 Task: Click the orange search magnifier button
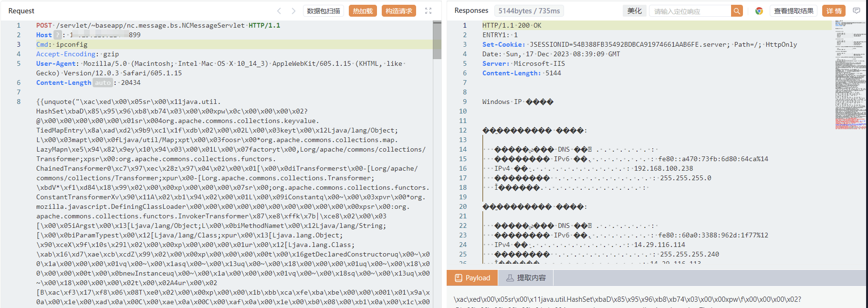click(x=737, y=11)
